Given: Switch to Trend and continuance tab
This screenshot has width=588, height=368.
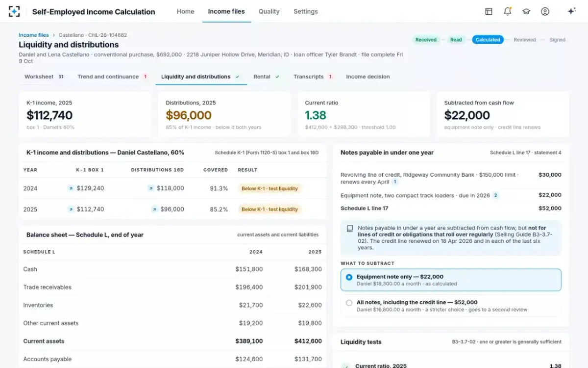Looking at the screenshot, I should (112, 77).
